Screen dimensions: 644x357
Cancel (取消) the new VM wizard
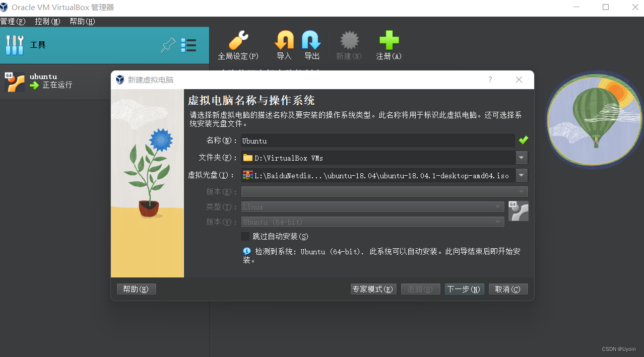click(508, 289)
